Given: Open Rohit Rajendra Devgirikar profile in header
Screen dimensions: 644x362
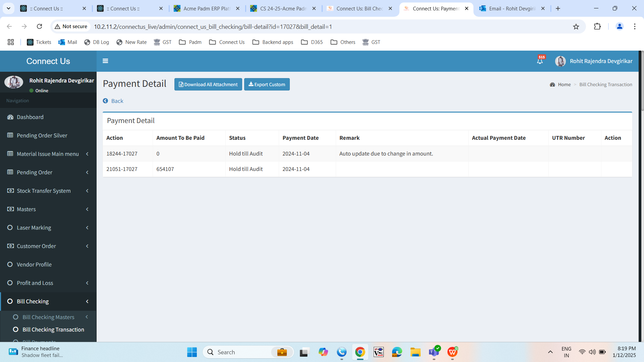Looking at the screenshot, I should 594,61.
